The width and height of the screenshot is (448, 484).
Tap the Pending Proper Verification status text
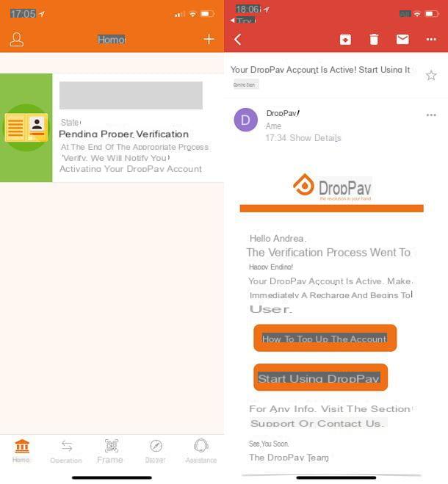(x=123, y=134)
